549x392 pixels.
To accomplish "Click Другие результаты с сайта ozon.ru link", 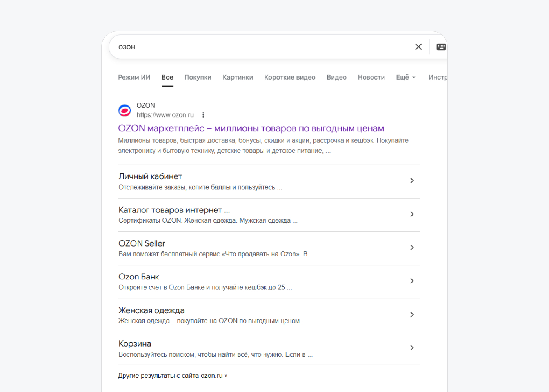I will coord(173,376).
